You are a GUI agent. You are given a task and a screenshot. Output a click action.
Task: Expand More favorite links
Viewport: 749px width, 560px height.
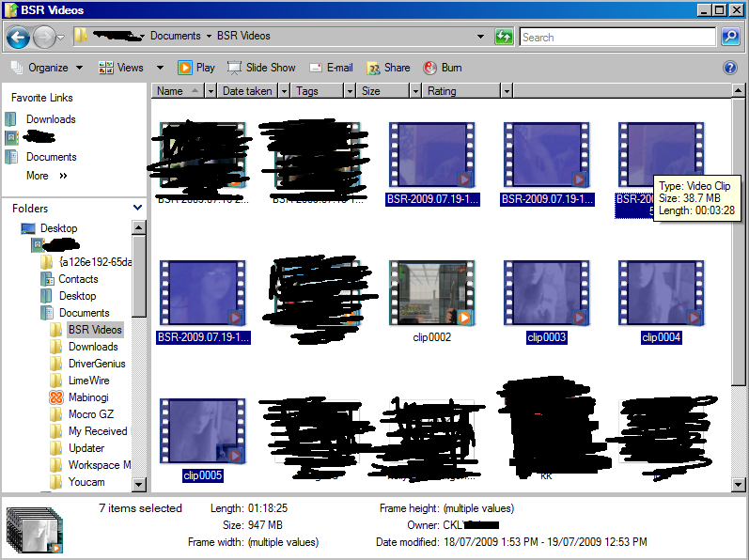coord(47,176)
